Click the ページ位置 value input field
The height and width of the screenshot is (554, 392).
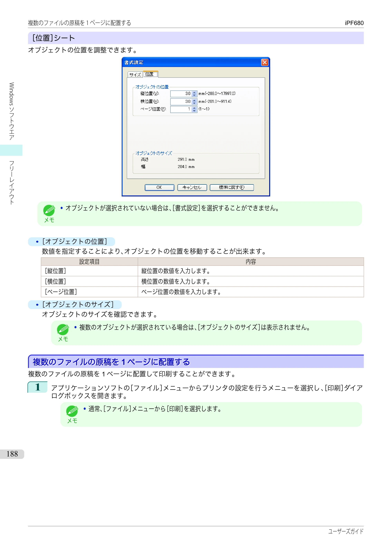pyautogui.click(x=181, y=109)
